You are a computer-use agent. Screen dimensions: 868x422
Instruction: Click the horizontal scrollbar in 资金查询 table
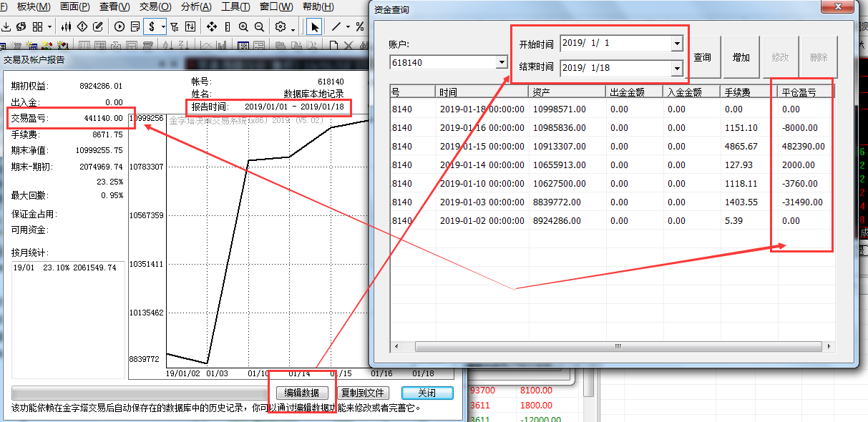(617, 347)
